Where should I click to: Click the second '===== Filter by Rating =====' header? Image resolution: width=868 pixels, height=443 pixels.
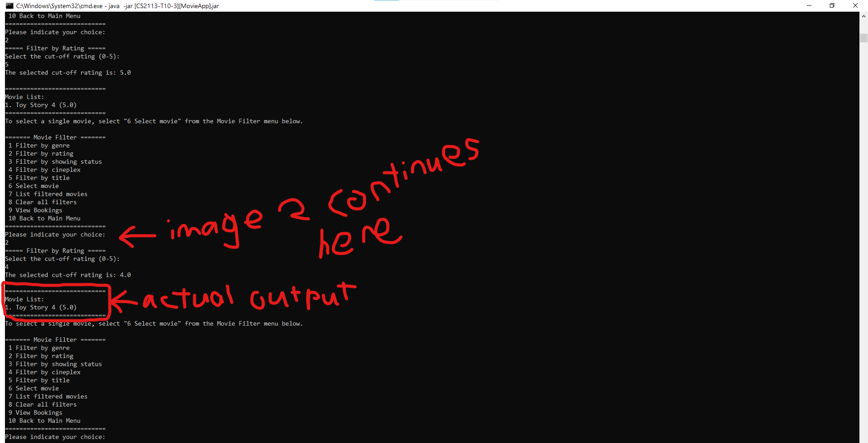(x=55, y=251)
